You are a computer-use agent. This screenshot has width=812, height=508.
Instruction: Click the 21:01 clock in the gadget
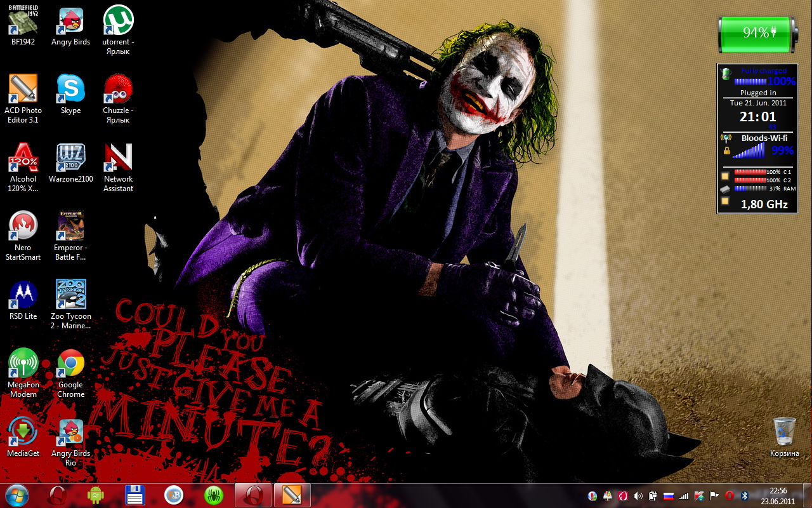(758, 117)
